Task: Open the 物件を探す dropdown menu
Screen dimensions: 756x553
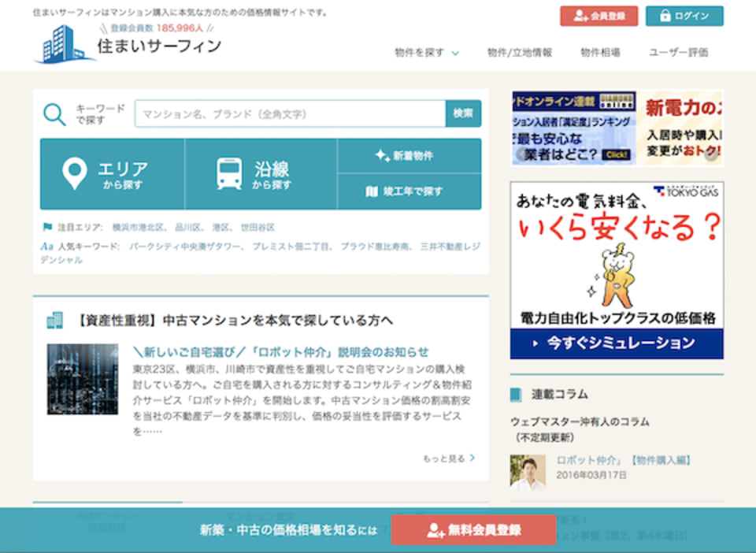Action: click(426, 53)
